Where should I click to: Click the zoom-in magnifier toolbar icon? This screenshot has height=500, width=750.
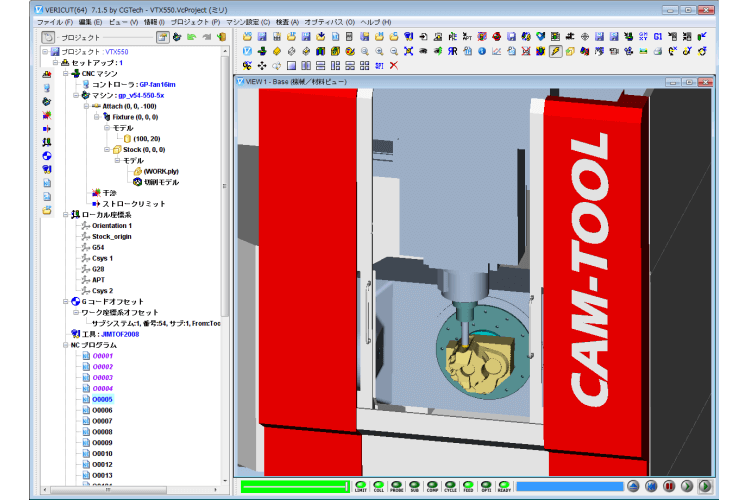(x=379, y=51)
